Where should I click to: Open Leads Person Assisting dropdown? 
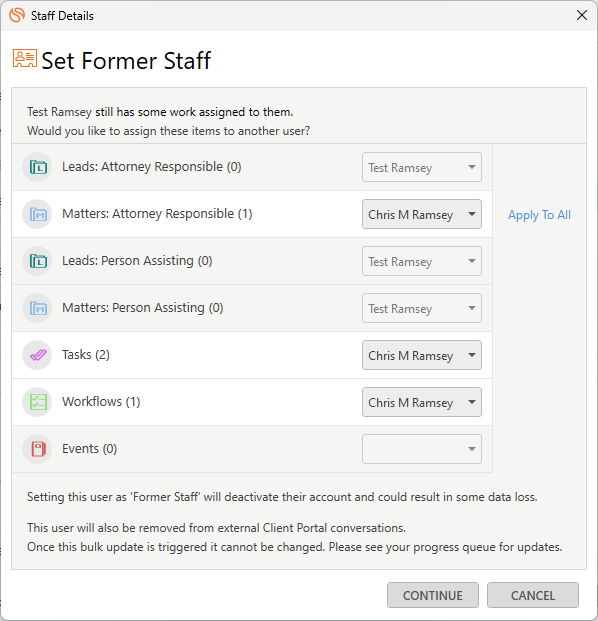(422, 261)
